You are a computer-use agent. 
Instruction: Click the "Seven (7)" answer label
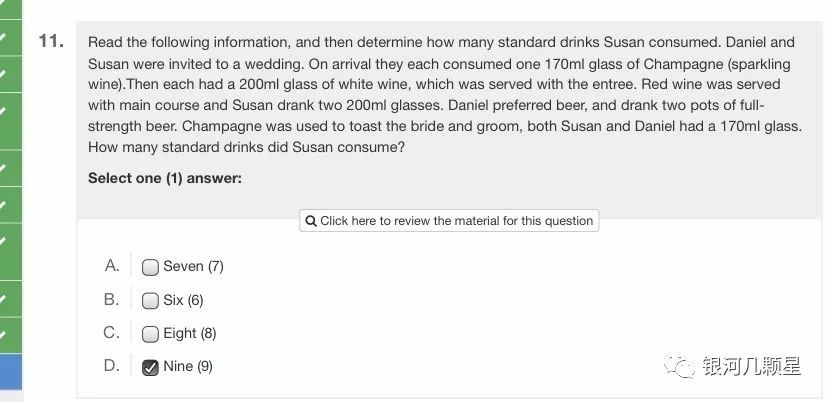pyautogui.click(x=193, y=266)
